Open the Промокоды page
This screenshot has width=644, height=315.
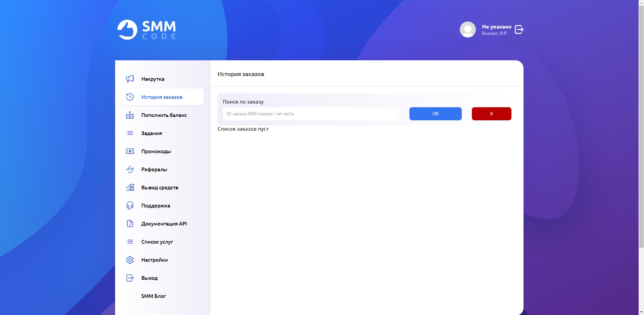click(163, 151)
